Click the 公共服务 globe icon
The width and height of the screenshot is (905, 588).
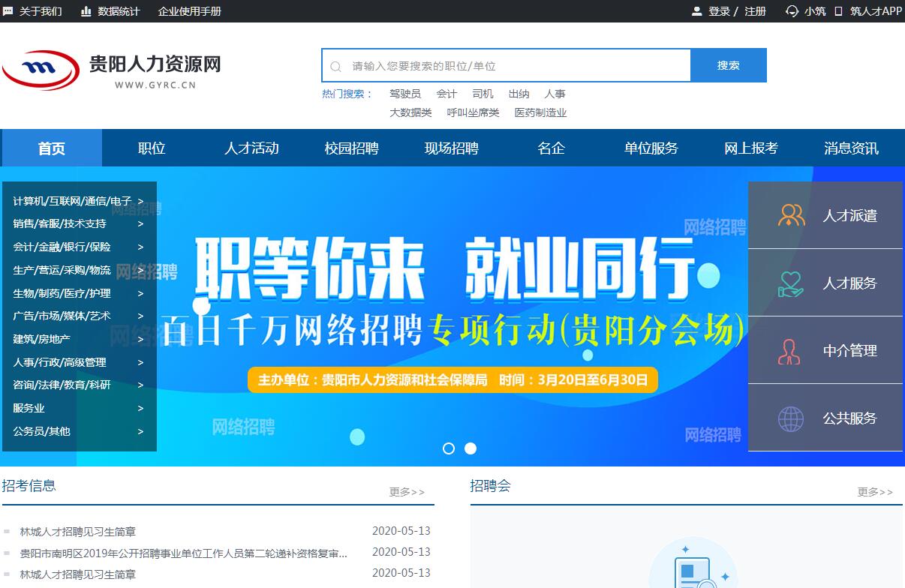[x=791, y=418]
